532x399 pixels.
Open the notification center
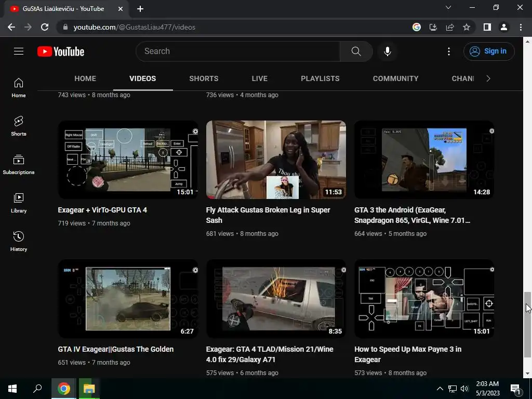coord(515,389)
